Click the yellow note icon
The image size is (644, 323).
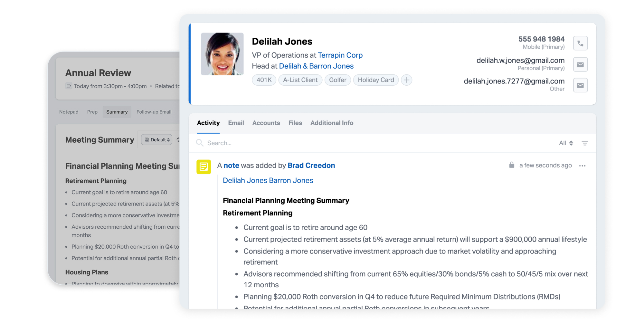click(204, 166)
